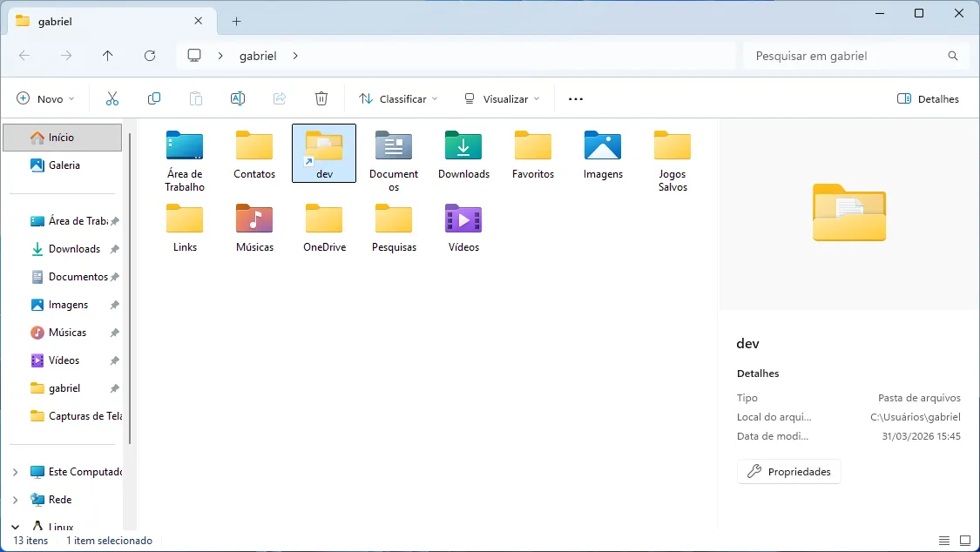Open the more options menu with three dots

[575, 98]
